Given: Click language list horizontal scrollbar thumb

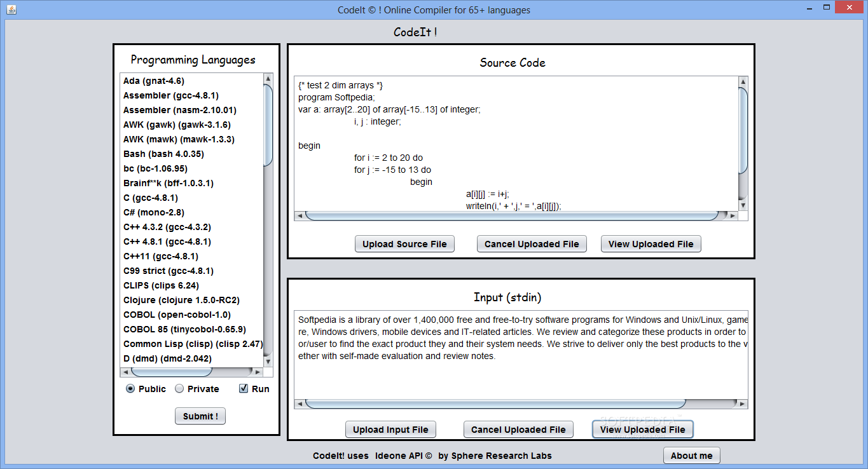Looking at the screenshot, I should [x=172, y=372].
